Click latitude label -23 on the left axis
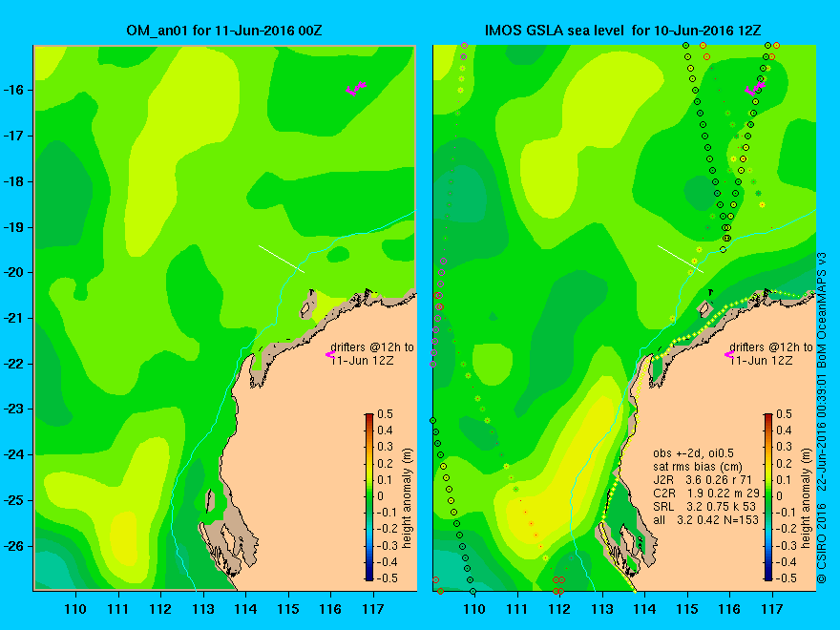Image resolution: width=840 pixels, height=630 pixels. pos(16,409)
